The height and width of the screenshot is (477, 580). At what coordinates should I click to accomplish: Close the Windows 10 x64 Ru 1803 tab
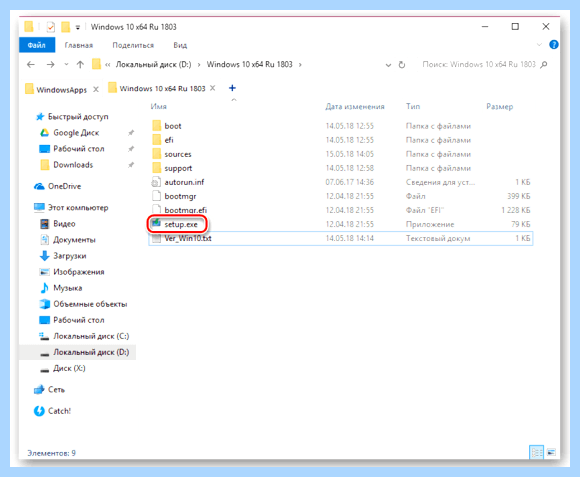213,88
